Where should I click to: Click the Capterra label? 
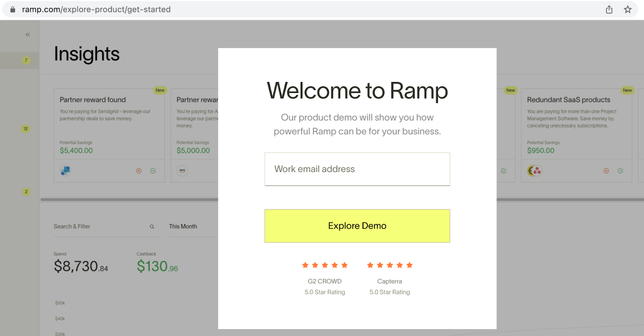390,281
